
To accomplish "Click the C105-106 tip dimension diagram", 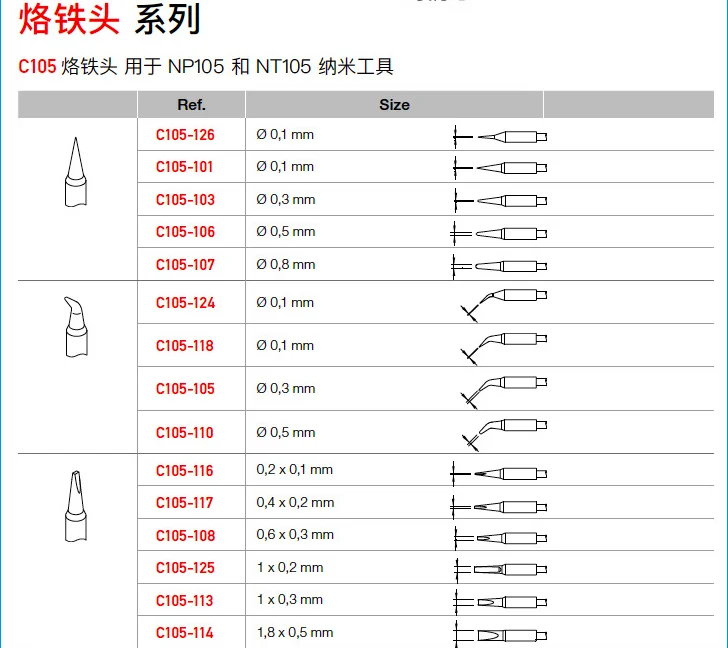I will 498,233.
